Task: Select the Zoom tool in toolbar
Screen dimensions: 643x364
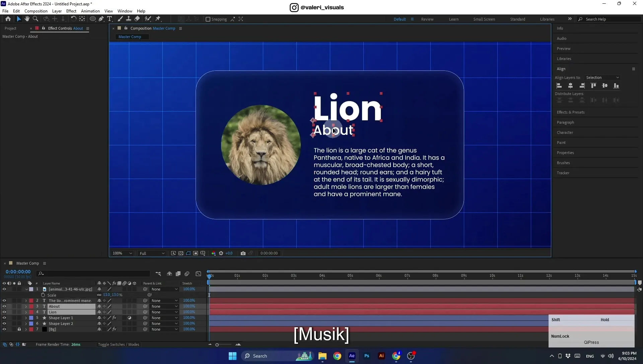Action: (x=35, y=19)
